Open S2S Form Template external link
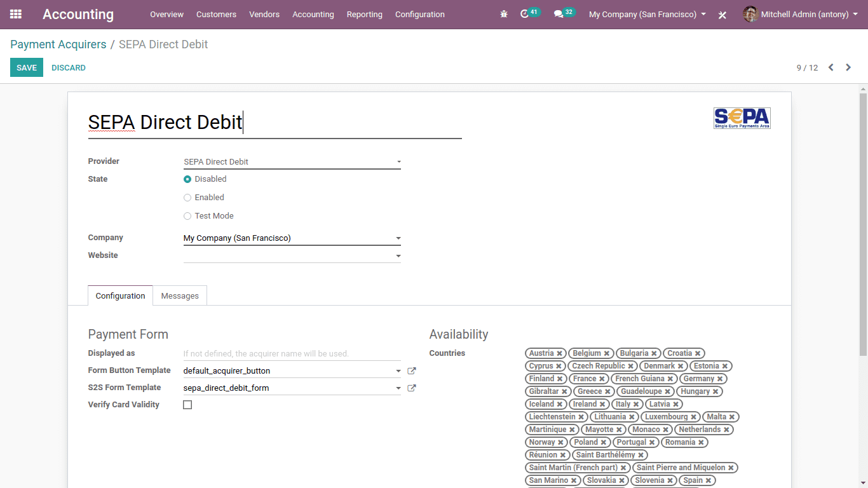868x488 pixels. click(x=412, y=388)
